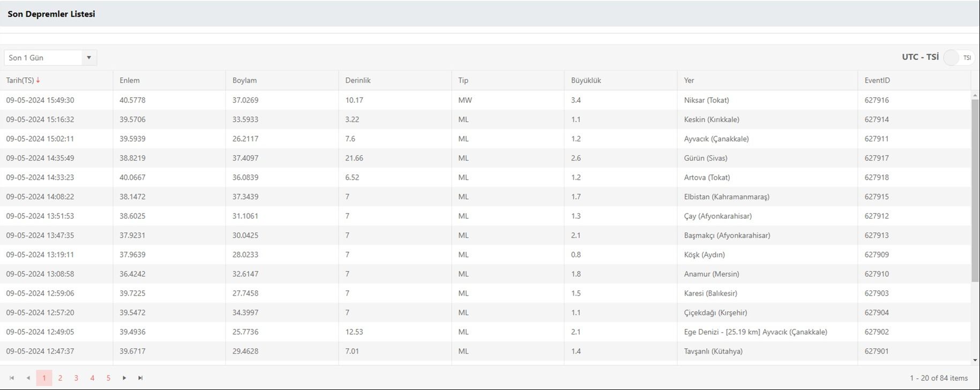980x390 pixels.
Task: Click the red sort arrow beside Tarih(TS)
Action: 38,80
